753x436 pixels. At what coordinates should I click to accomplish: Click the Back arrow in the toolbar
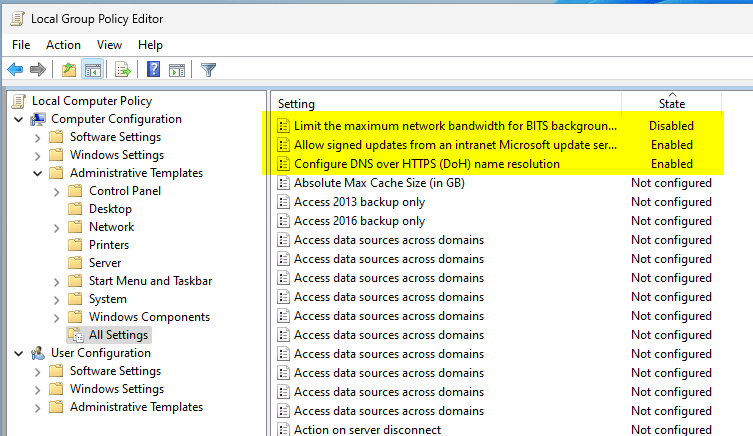pos(15,69)
